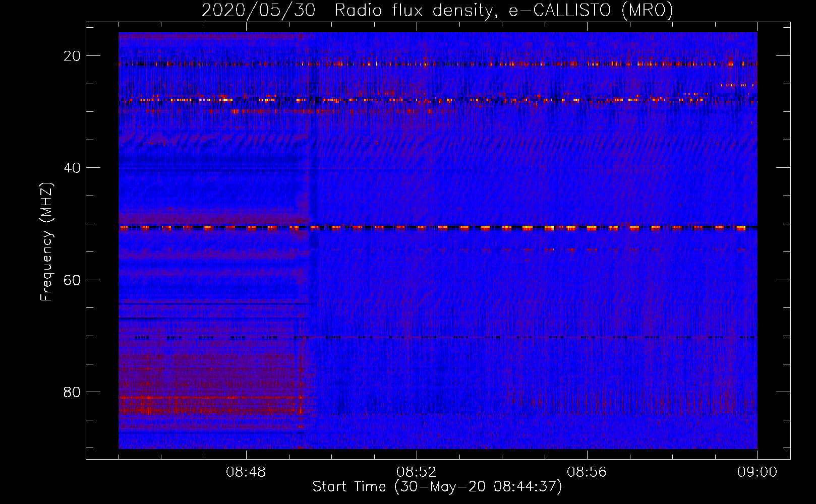Image resolution: width=816 pixels, height=504 pixels.
Task: Click the '08:52' time tick label
Action: [417, 472]
